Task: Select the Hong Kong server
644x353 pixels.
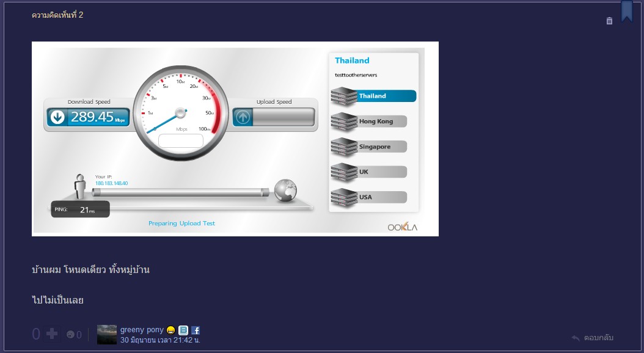Action: [369, 122]
